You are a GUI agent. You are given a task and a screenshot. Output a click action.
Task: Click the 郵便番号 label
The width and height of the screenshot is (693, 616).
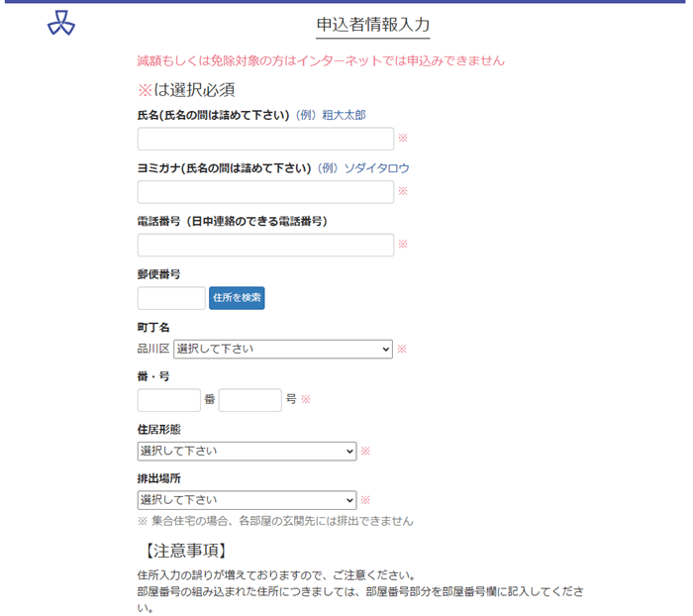pyautogui.click(x=158, y=274)
